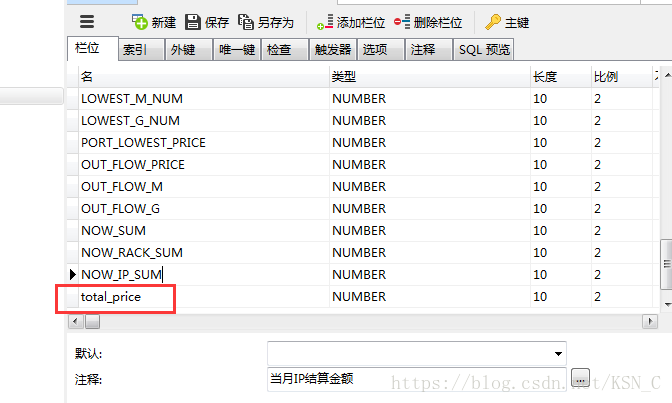Open the 默认 default value dropdown
The height and width of the screenshot is (403, 672).
[x=558, y=354]
